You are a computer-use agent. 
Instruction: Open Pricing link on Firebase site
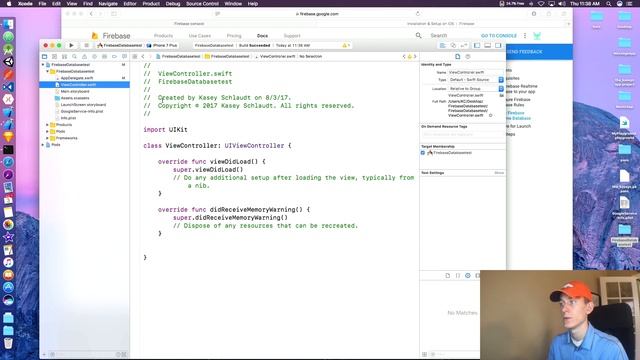coord(234,36)
